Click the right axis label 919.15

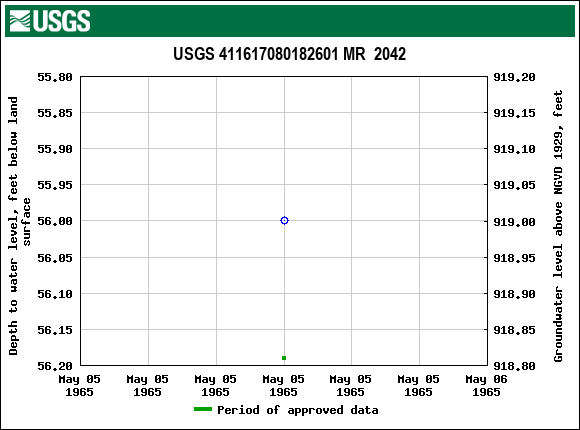(514, 113)
